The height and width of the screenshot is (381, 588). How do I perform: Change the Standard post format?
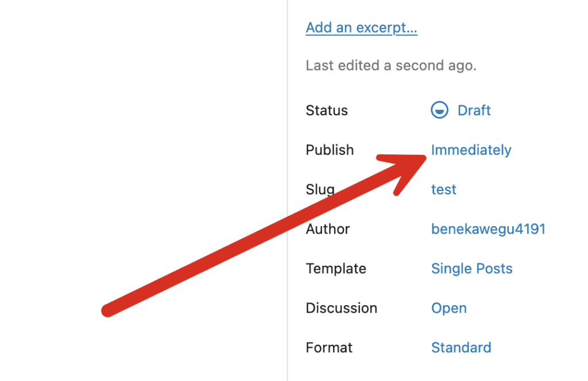[x=461, y=348]
